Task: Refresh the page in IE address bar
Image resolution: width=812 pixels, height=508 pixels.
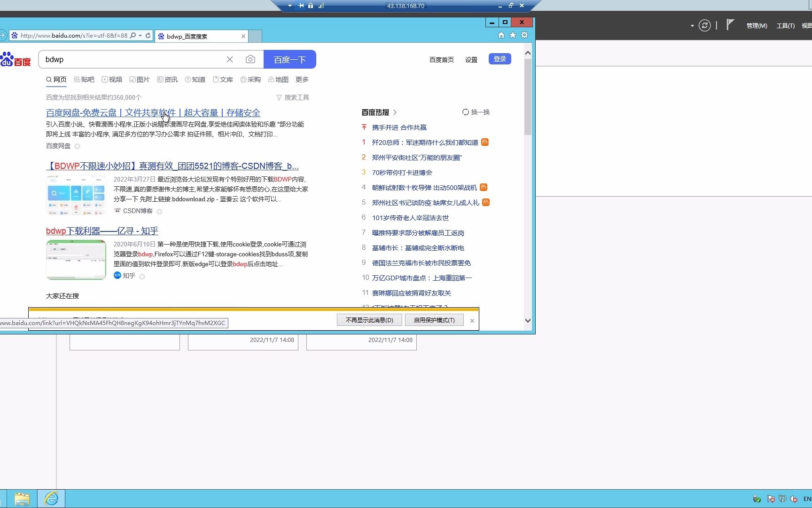Action: click(x=148, y=35)
